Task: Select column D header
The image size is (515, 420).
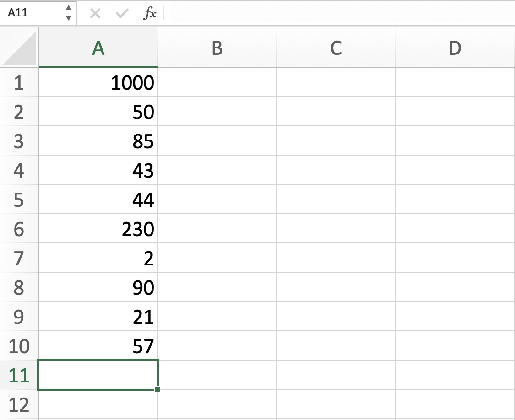Action: tap(455, 48)
